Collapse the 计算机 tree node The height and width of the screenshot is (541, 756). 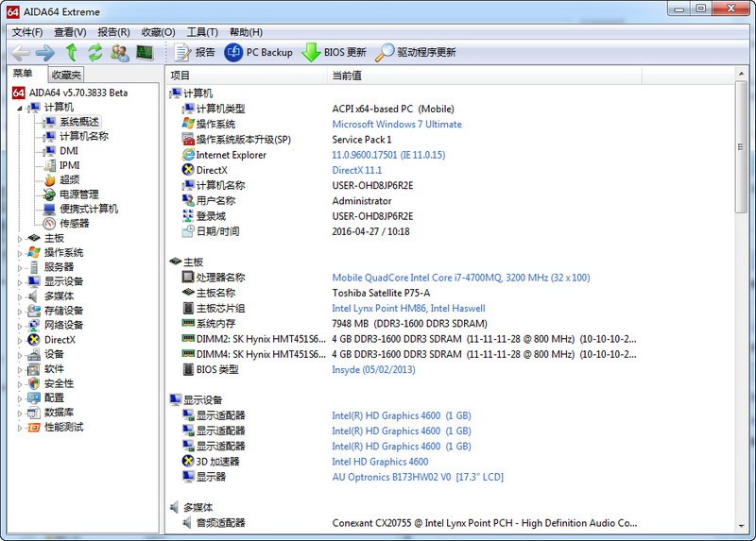(x=20, y=108)
